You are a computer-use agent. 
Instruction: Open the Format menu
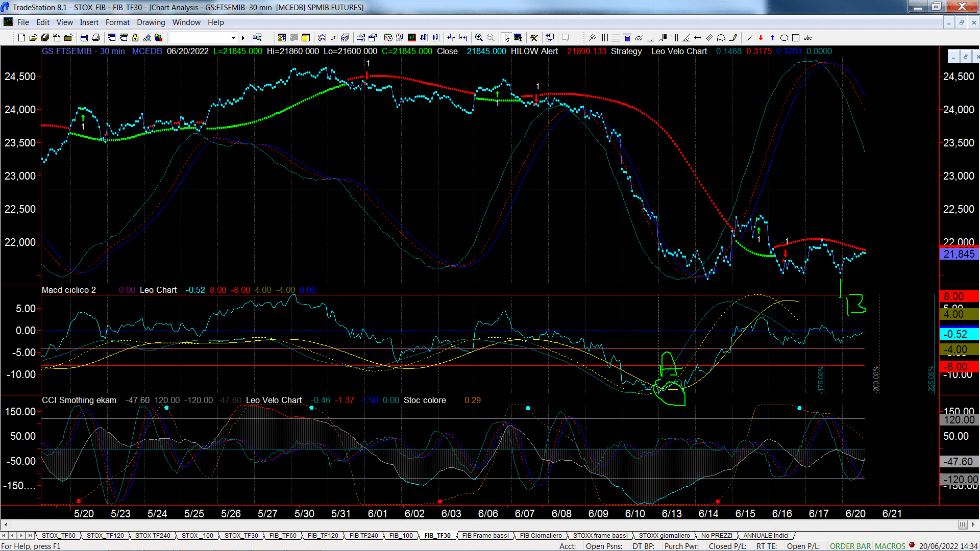click(x=117, y=22)
